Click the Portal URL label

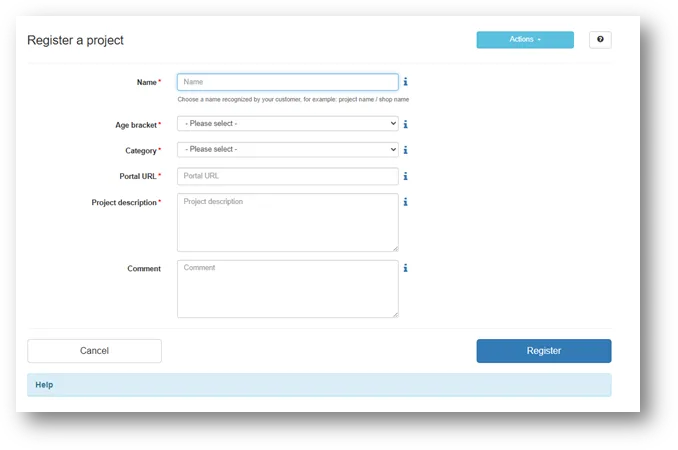coord(138,176)
